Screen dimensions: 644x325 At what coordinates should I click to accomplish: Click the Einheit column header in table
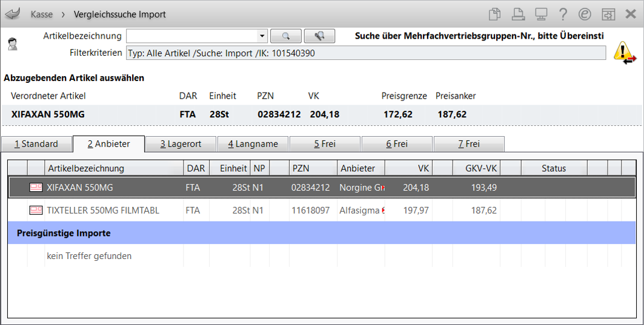(230, 168)
